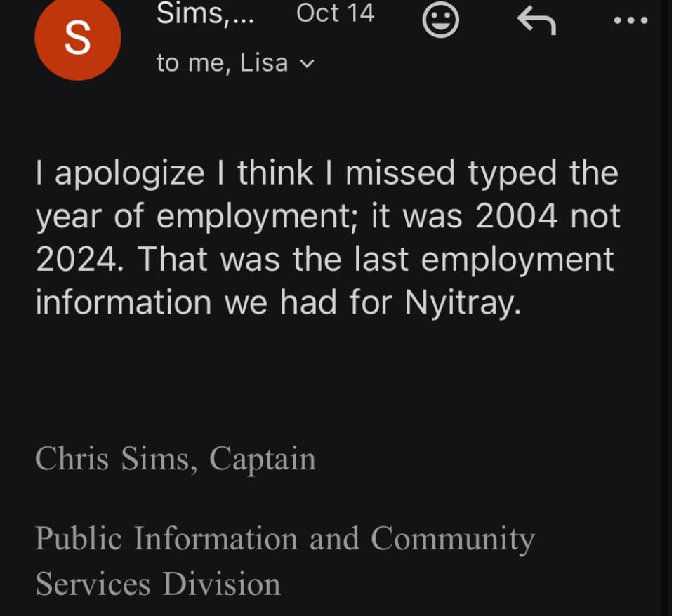Open the three-dot more options menu
The image size is (674, 616).
[x=630, y=20]
